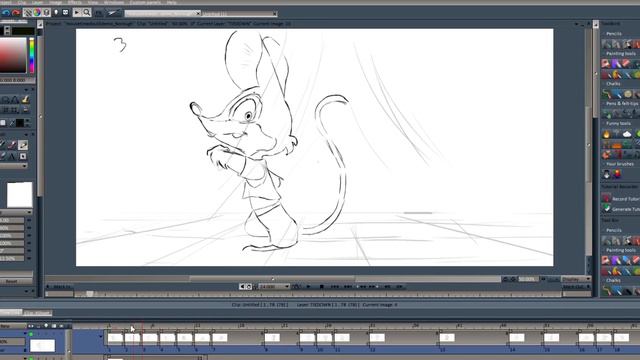
Task: Open the color wheel panel from the toolbar
Action: click(x=37, y=13)
